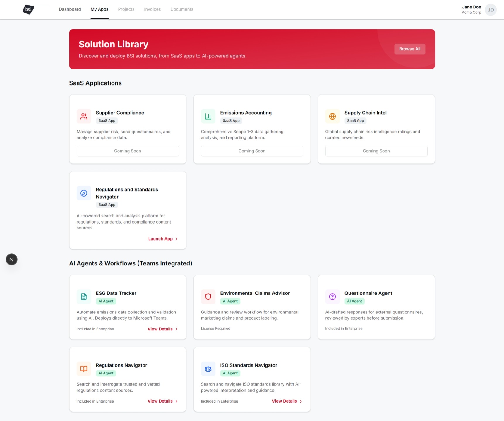
Task: Click the bsi logo in the header
Action: point(28,9)
